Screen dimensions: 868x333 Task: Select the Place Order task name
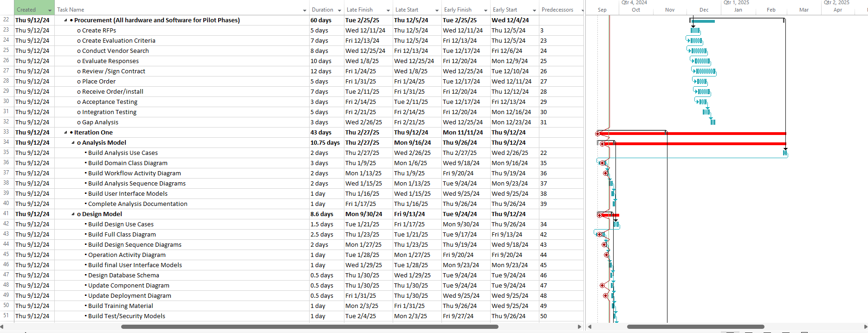(98, 82)
